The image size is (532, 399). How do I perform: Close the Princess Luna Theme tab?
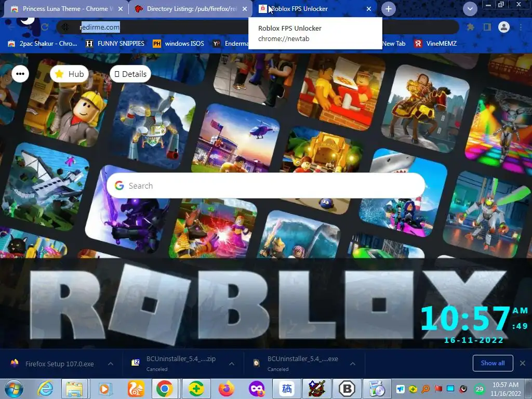coord(120,9)
